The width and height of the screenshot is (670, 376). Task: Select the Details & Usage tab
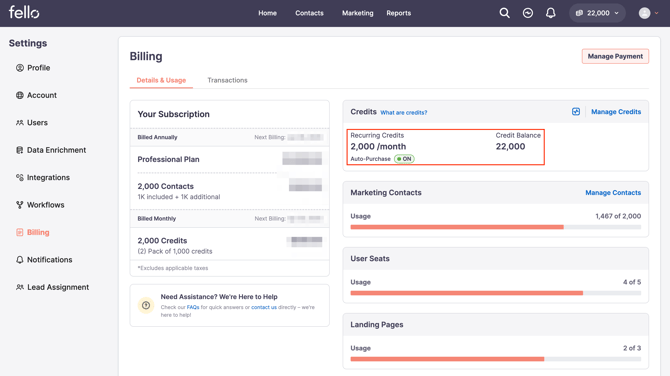161,80
